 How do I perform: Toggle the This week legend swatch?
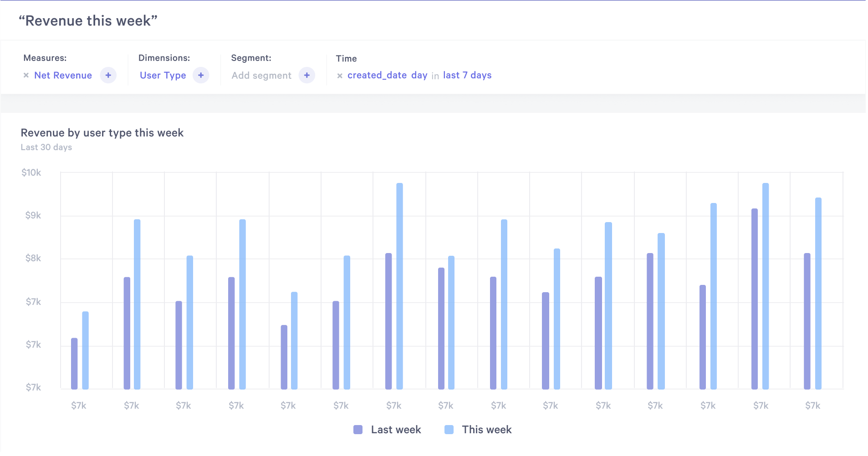tap(449, 430)
